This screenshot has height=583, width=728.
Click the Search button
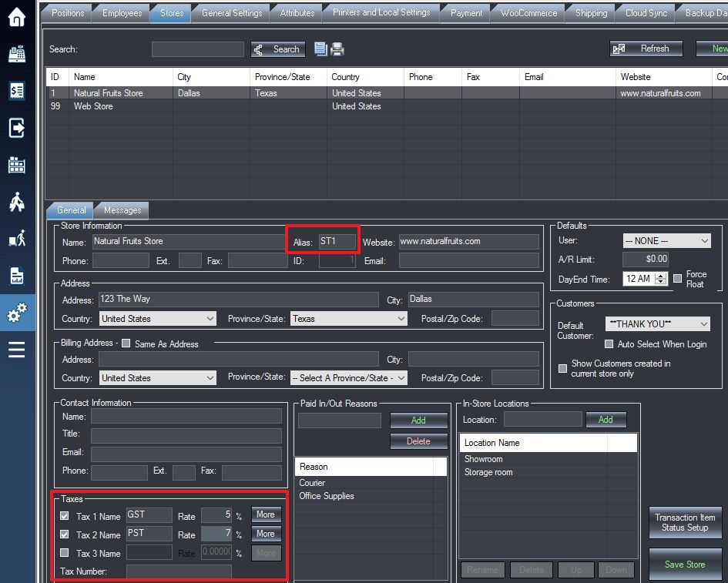[278, 49]
